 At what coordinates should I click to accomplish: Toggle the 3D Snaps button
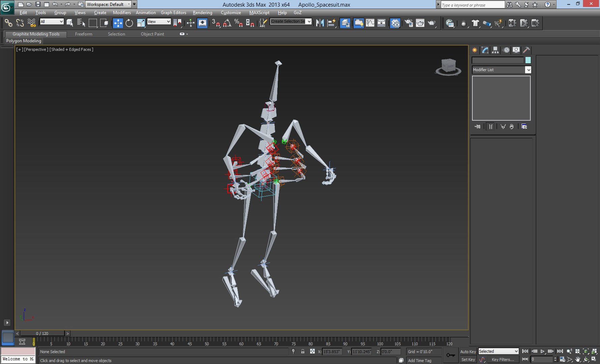pyautogui.click(x=216, y=23)
